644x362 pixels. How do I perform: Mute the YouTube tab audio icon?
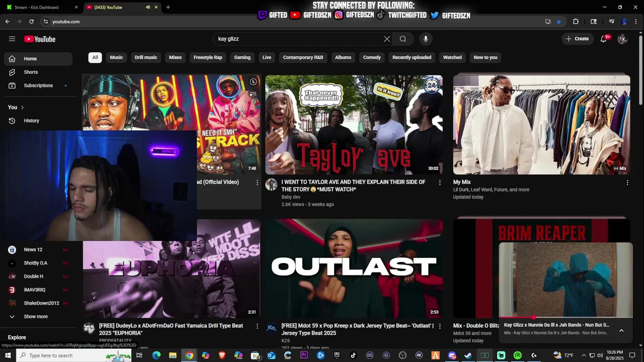(x=148, y=7)
